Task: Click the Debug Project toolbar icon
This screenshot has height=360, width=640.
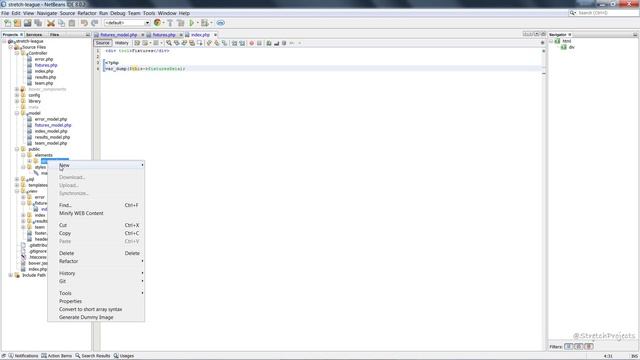Action: [x=205, y=23]
